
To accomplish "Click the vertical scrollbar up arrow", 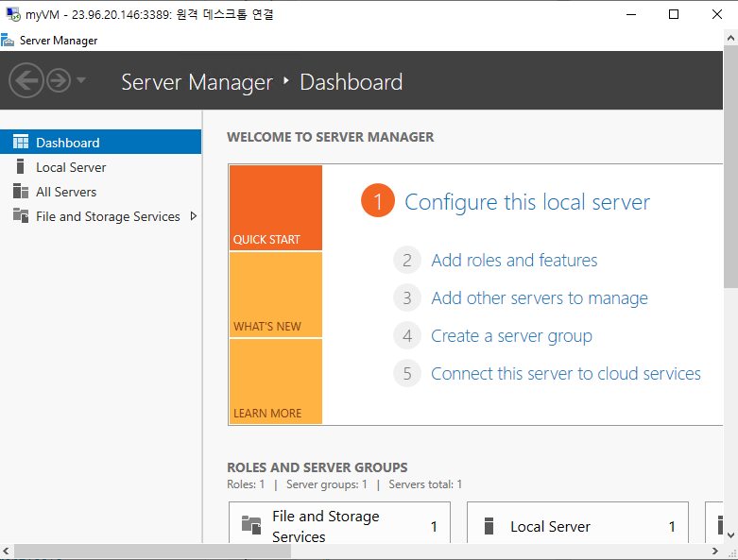I will [x=730, y=38].
